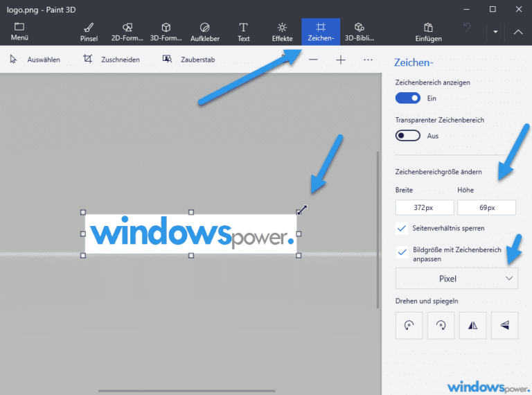Open the 2D-Formen tool
Screen dimensions: 532x395
[127, 32]
